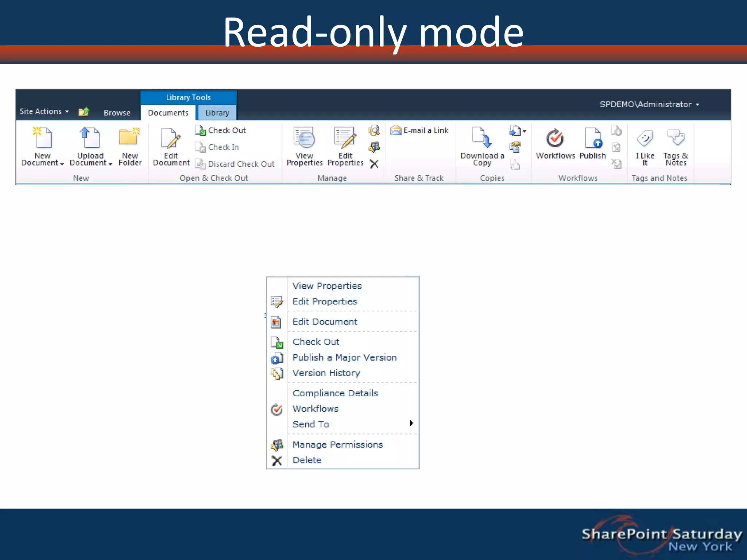Select the Browse tab
747x560 pixels.
[x=117, y=113]
